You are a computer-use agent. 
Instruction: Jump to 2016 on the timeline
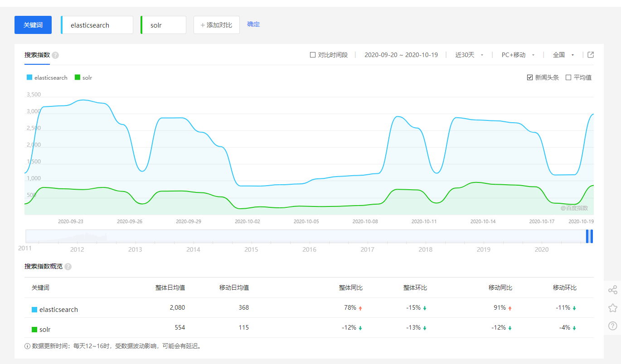[x=310, y=249]
